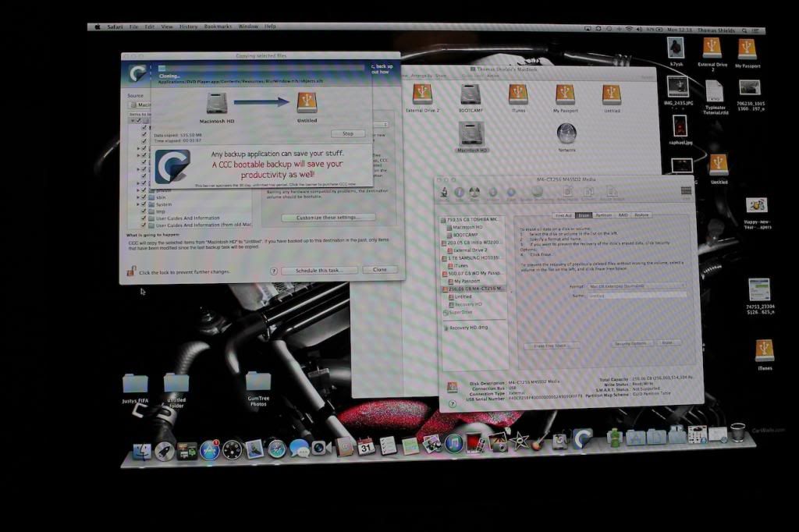Click Security Options button in Disk Utility
The height and width of the screenshot is (532, 799).
[x=630, y=344]
